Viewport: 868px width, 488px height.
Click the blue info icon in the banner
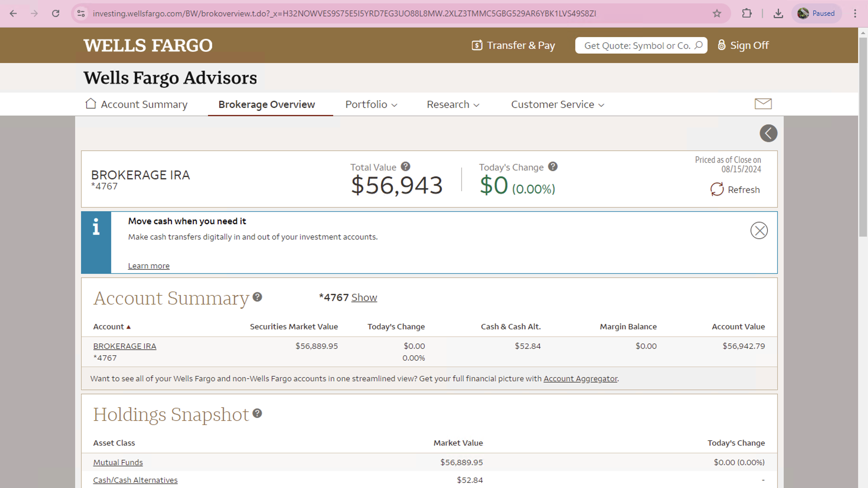click(x=96, y=227)
